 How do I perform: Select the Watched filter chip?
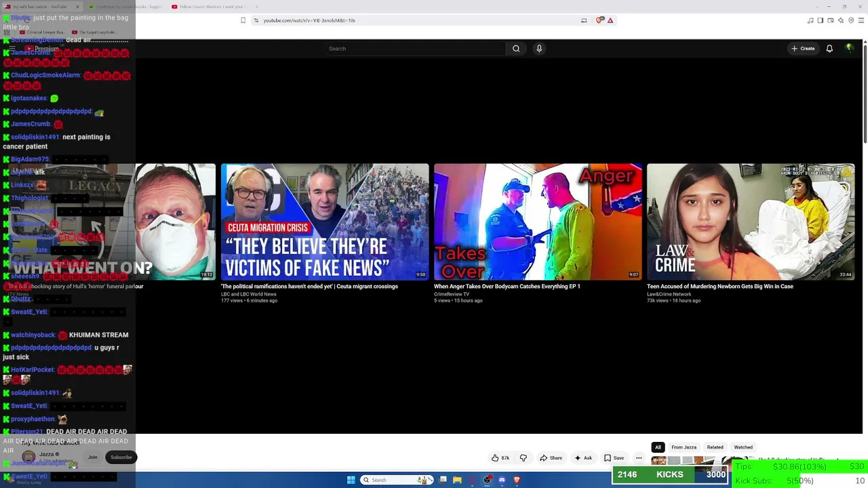pyautogui.click(x=743, y=447)
